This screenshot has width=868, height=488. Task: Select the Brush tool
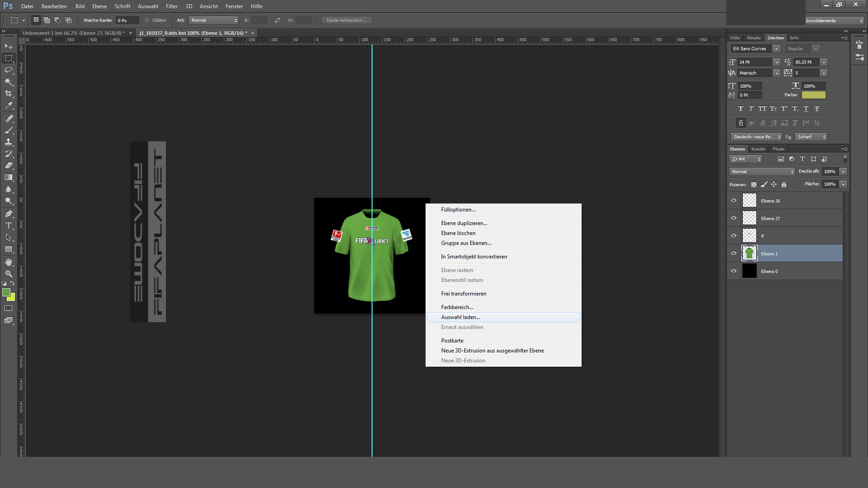tap(9, 130)
